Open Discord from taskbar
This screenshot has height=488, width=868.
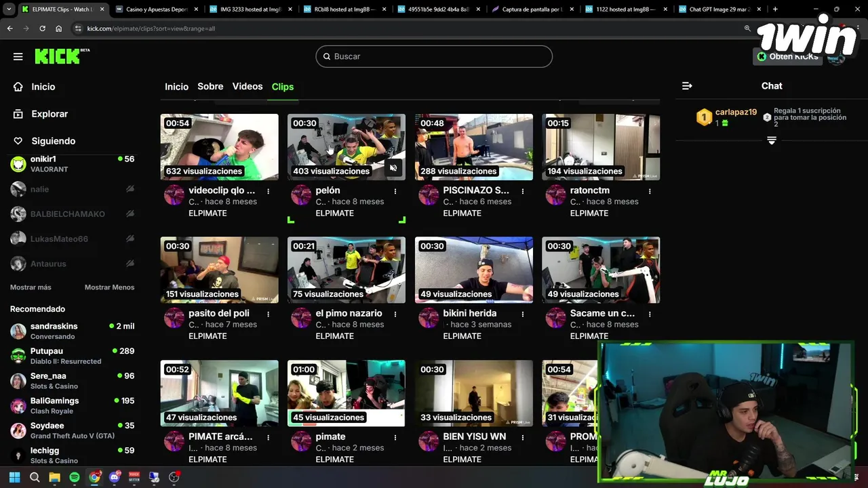point(115,477)
